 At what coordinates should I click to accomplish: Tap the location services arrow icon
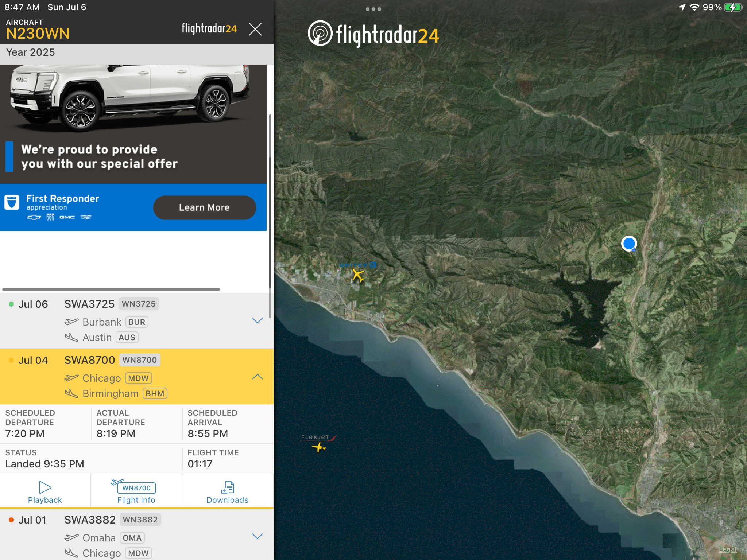coord(682,7)
